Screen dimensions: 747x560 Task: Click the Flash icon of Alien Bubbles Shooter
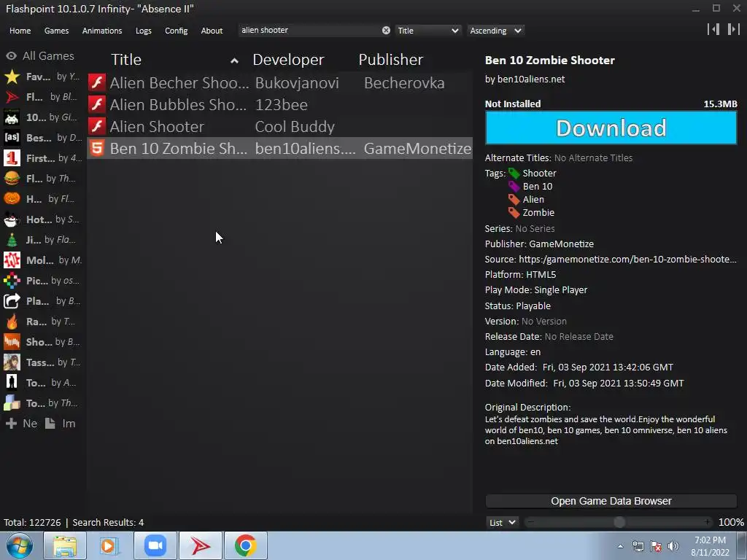point(97,104)
